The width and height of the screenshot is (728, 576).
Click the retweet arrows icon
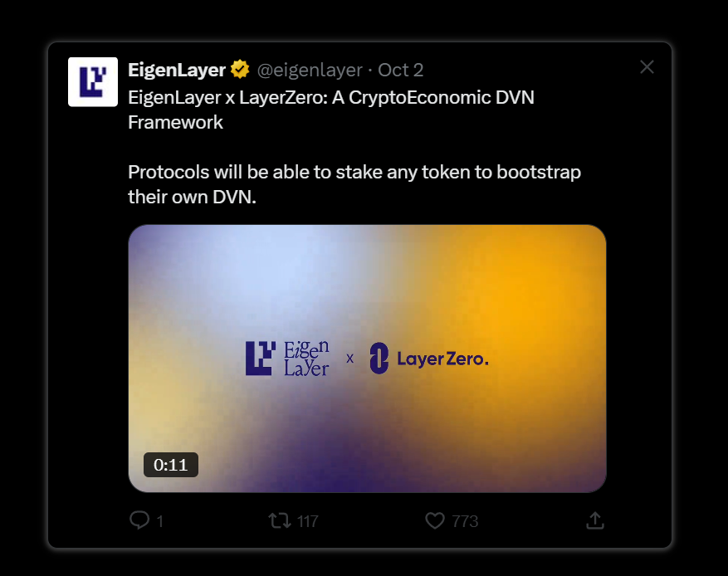(x=280, y=520)
